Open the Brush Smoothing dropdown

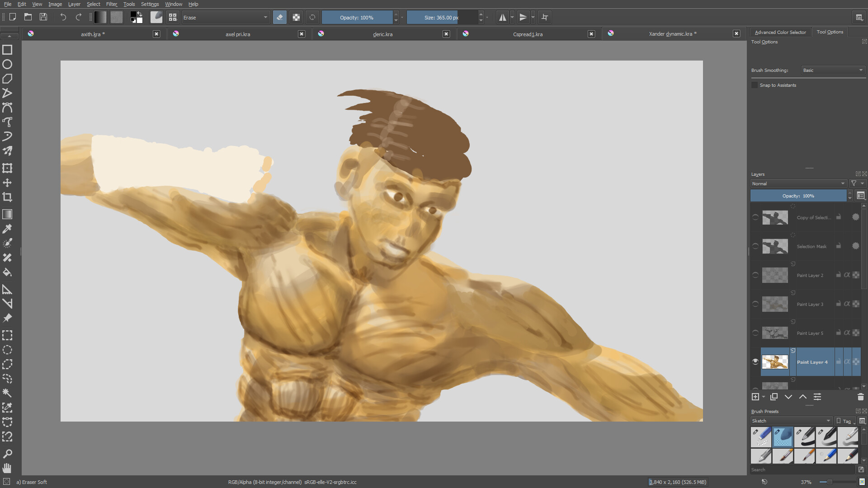[833, 70]
